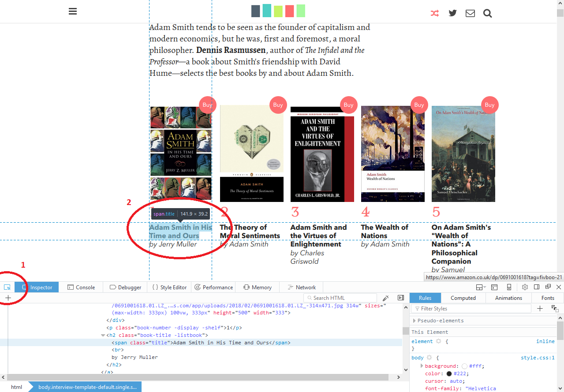
Task: Open the Memory tab
Action: click(x=258, y=287)
